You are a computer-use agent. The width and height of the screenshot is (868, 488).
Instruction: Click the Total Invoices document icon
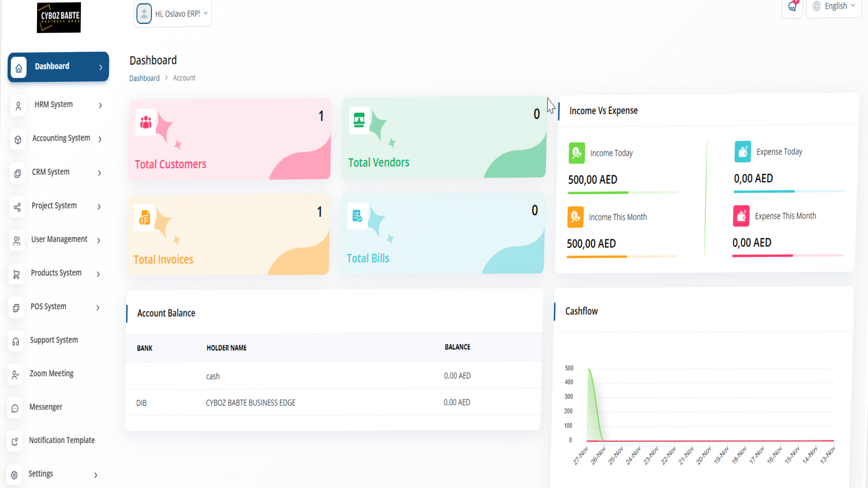145,217
